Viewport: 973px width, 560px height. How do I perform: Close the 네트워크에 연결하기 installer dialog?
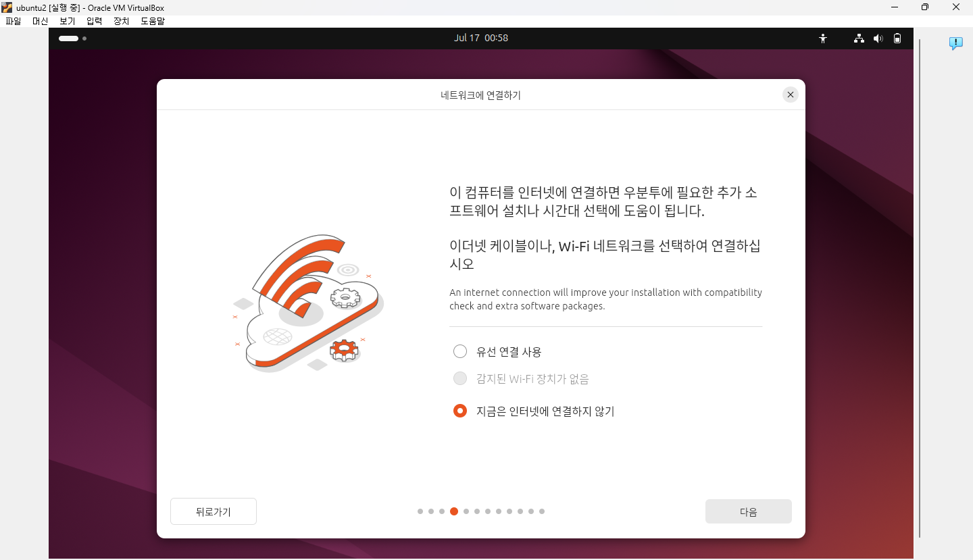click(790, 95)
